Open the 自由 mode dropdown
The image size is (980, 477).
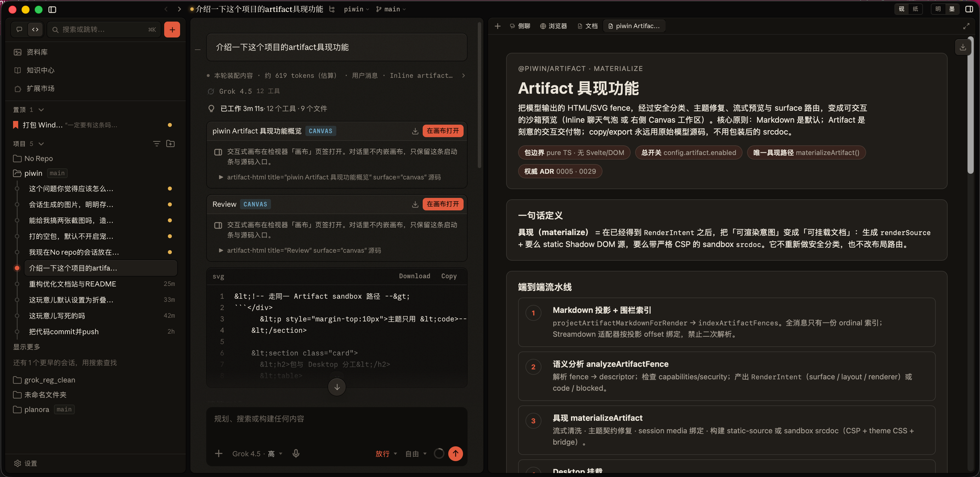[416, 453]
